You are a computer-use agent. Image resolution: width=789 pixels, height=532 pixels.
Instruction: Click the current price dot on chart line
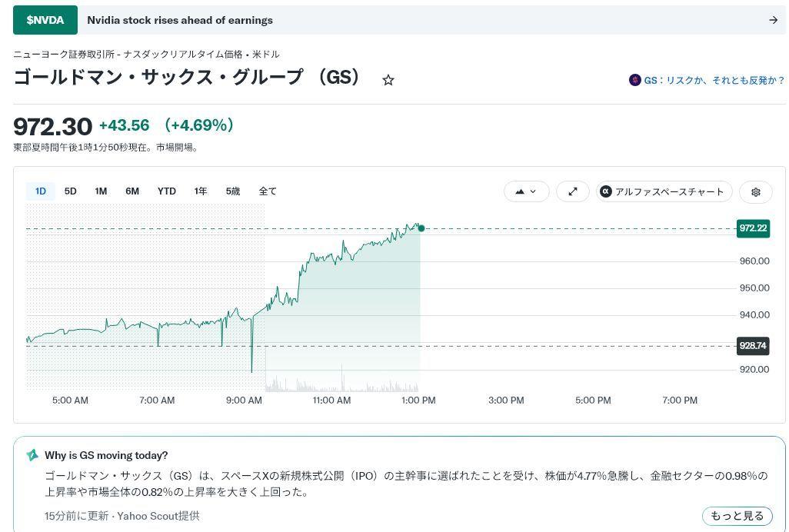[421, 228]
